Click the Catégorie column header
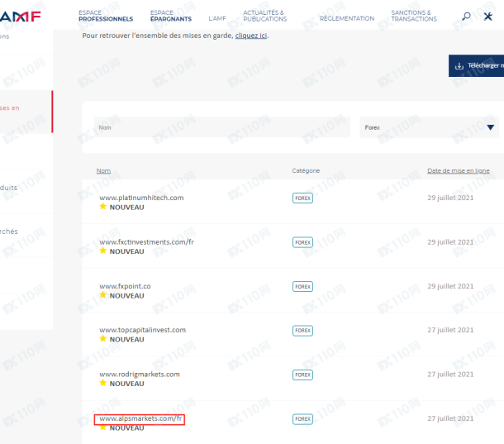The height and width of the screenshot is (444, 504). tap(306, 171)
